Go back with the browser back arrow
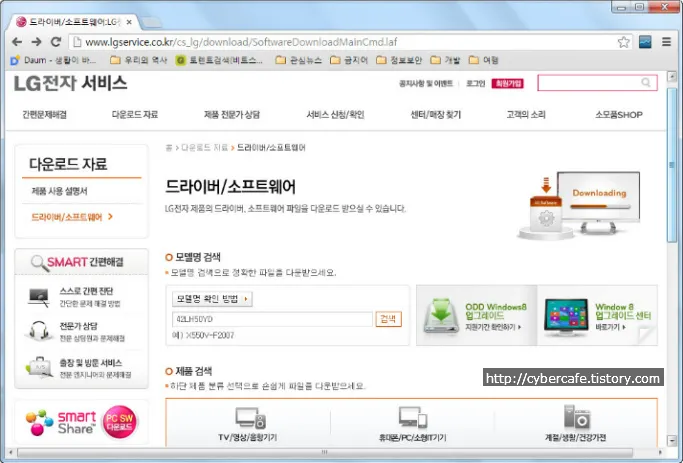The image size is (683, 463). [17, 42]
